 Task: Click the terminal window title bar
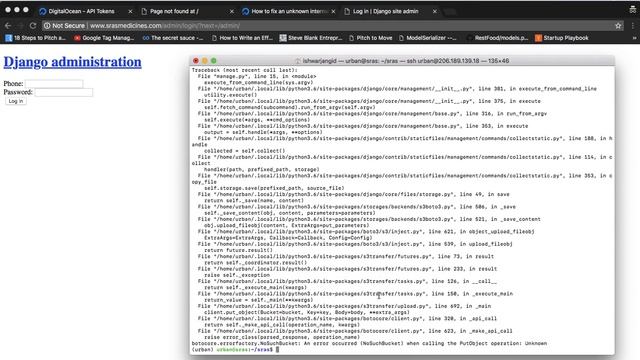coord(402,61)
